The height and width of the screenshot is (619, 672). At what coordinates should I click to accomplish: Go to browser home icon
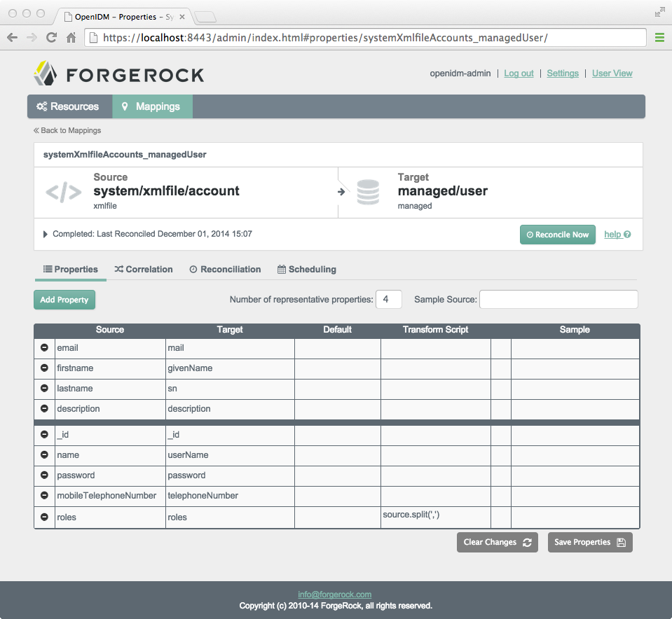pos(71,38)
